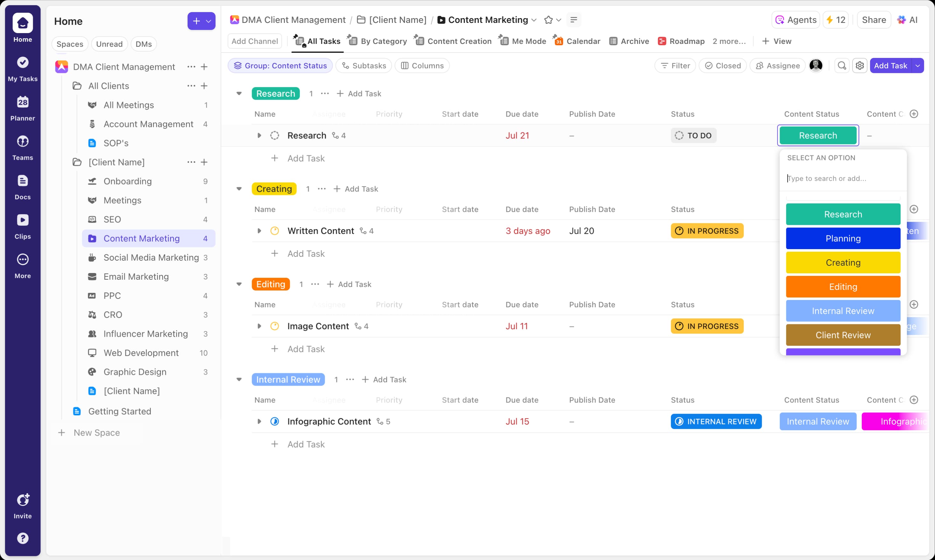
Task: Toggle the Closed tasks filter
Action: 722,65
